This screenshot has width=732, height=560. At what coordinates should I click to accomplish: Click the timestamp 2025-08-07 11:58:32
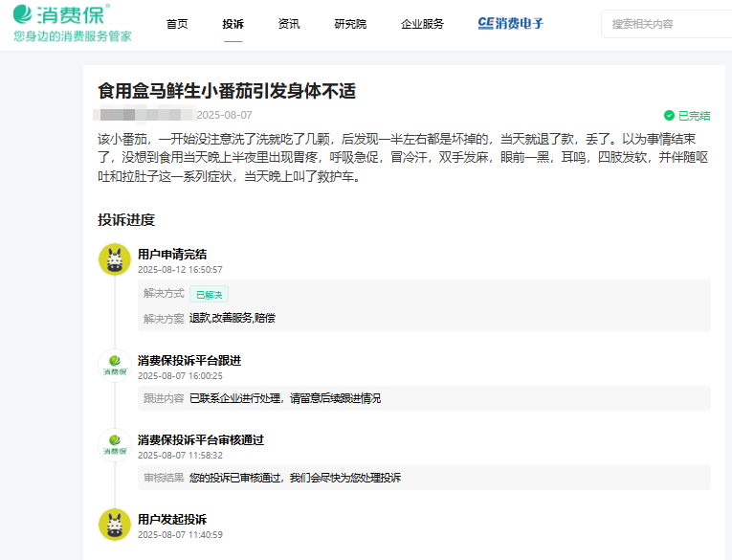180,456
